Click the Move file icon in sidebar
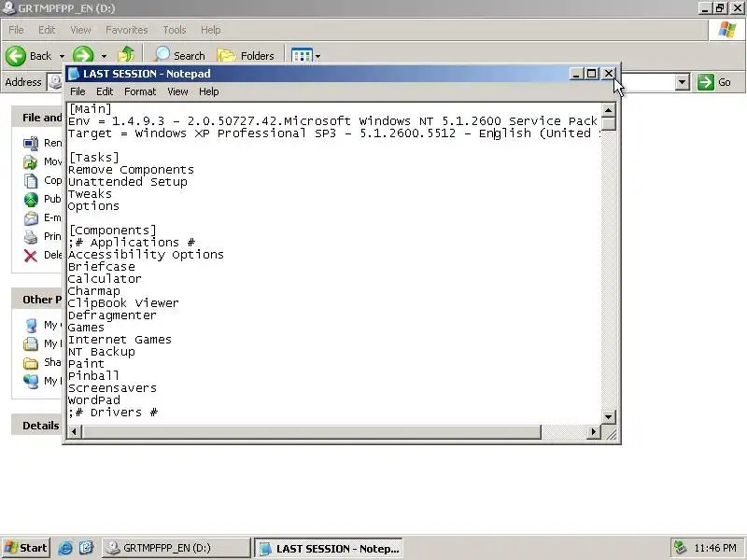Image resolution: width=747 pixels, height=560 pixels. [x=31, y=161]
